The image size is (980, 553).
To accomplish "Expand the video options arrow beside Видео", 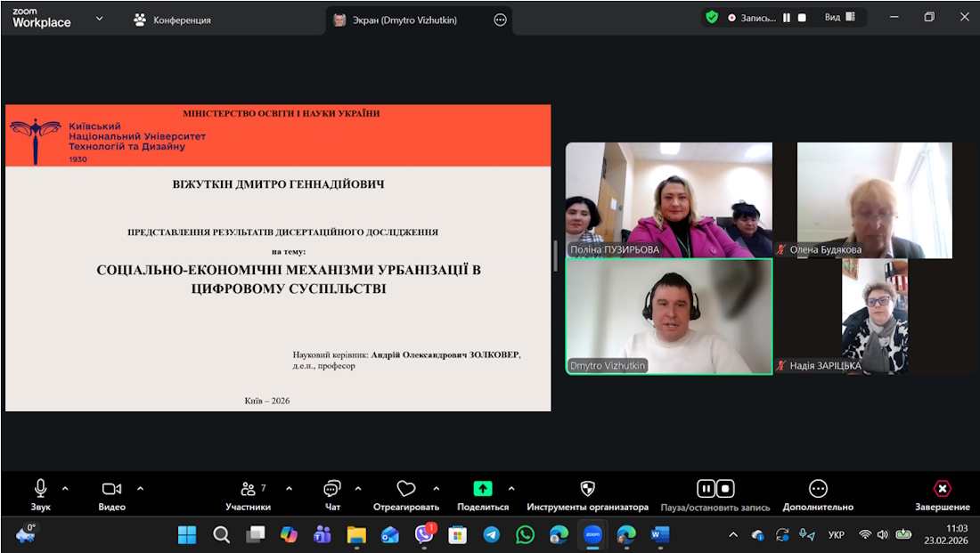I will [x=140, y=488].
